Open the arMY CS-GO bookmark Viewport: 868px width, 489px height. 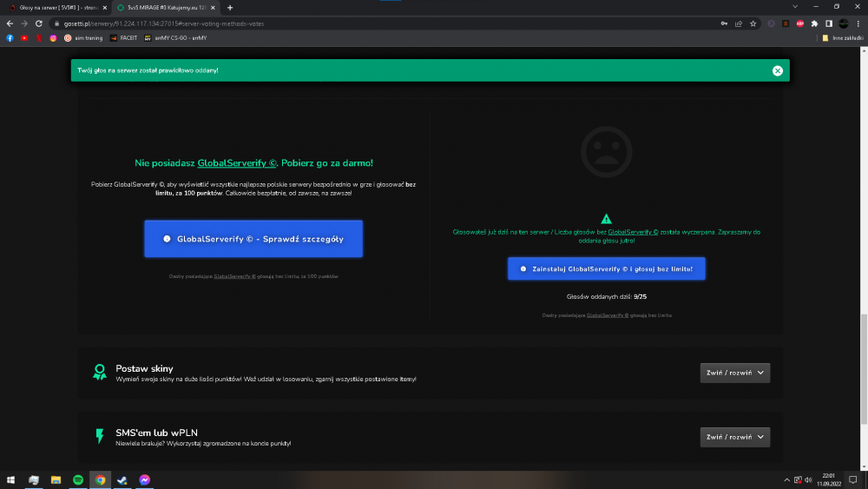[x=175, y=38]
